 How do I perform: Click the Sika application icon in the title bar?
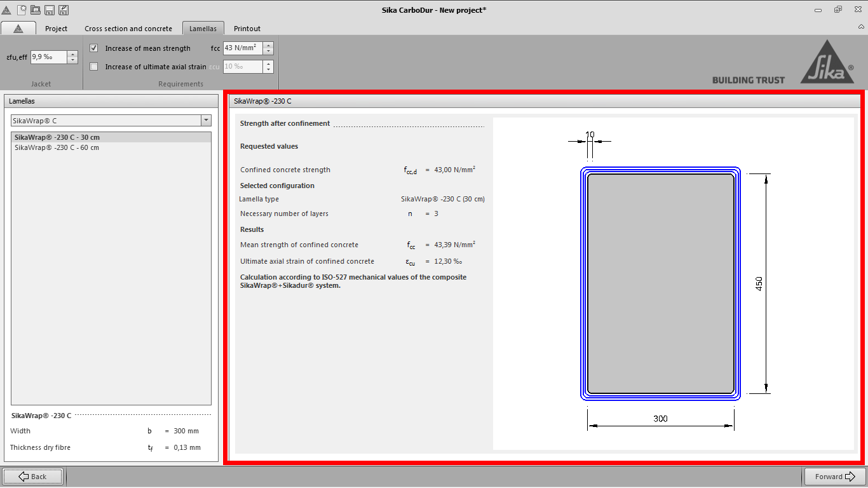pyautogui.click(x=6, y=10)
